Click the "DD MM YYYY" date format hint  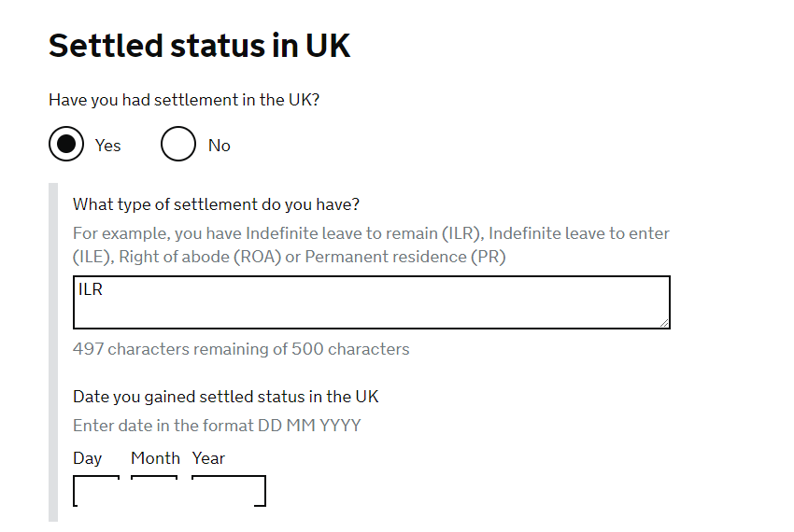217,426
